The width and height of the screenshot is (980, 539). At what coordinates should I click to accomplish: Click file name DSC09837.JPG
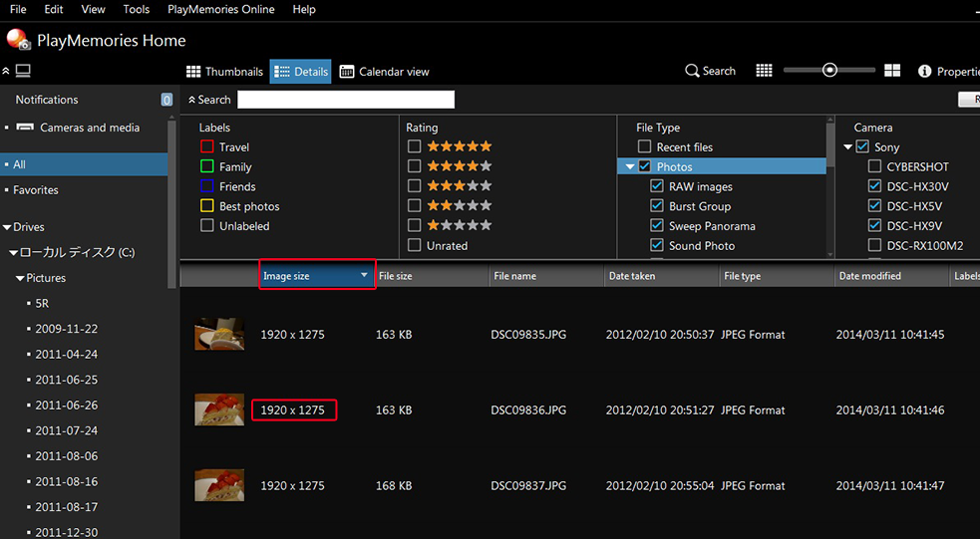528,485
